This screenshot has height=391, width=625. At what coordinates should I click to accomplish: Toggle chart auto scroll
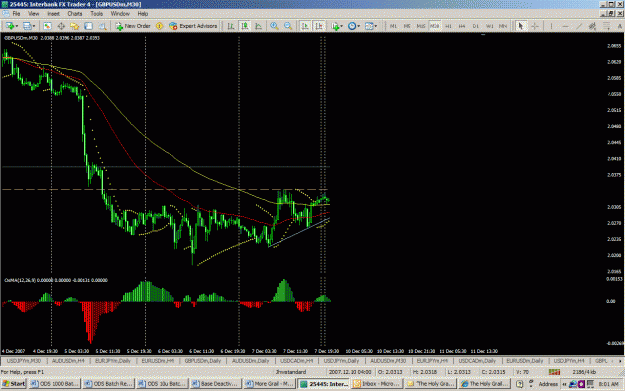coord(305,26)
